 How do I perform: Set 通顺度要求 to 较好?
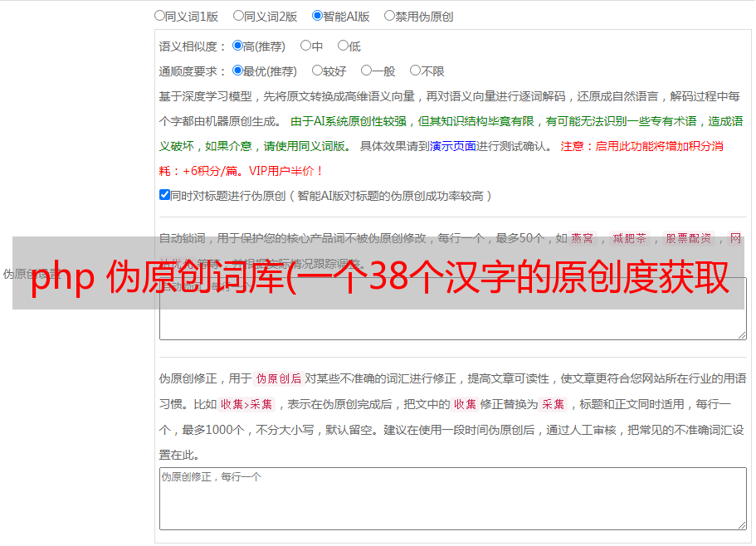point(317,71)
